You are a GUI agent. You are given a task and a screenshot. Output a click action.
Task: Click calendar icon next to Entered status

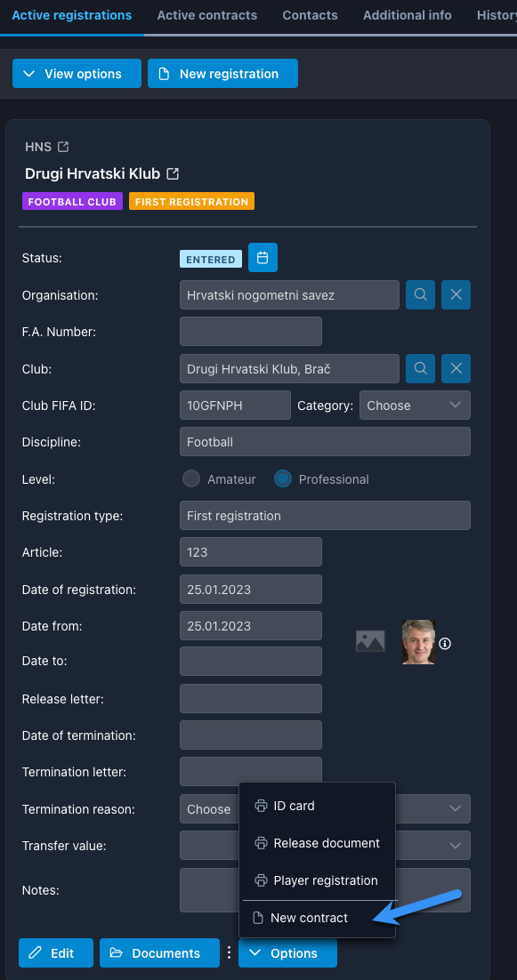click(263, 258)
